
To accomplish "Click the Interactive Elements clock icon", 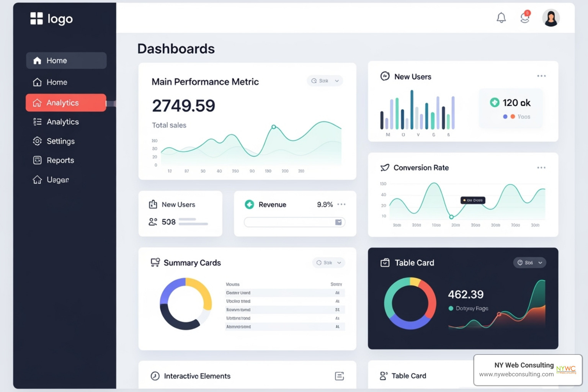I will 155,376.
